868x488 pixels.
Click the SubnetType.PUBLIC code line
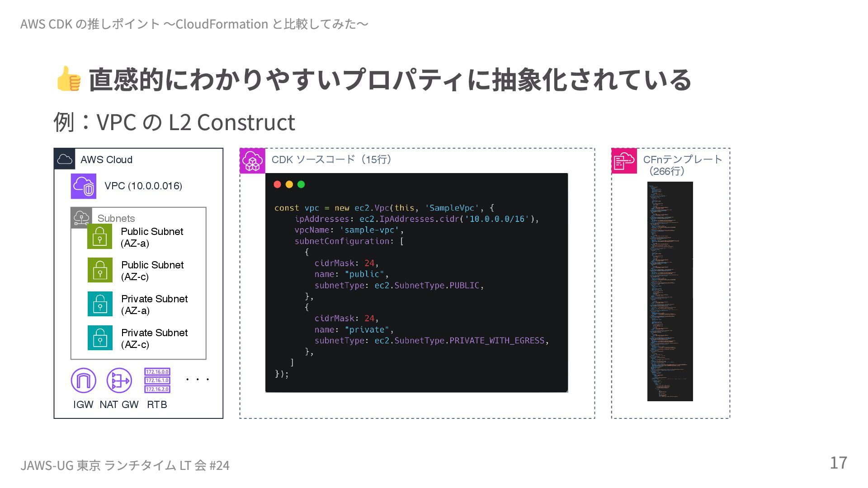[x=399, y=286]
